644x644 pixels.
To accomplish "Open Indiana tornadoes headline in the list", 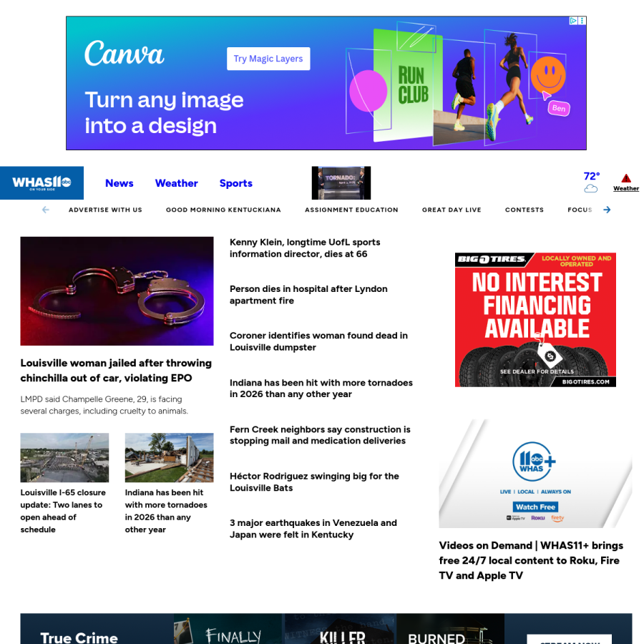I will coord(321,388).
